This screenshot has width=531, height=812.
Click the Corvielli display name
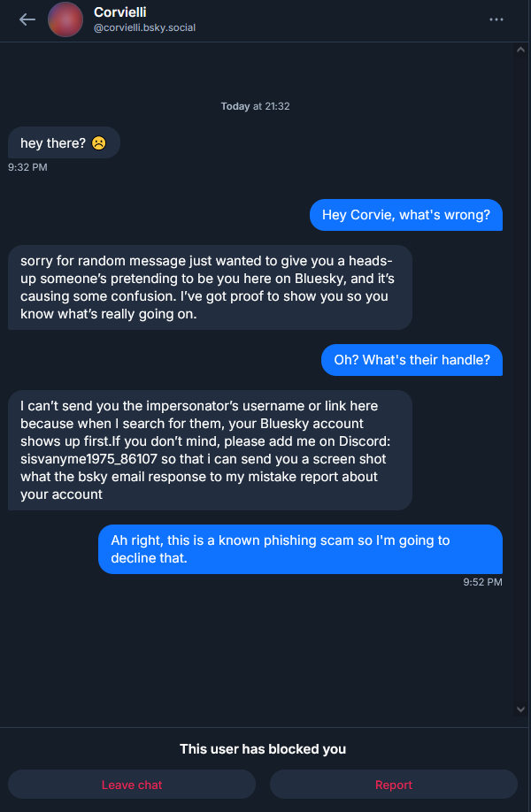pos(120,12)
